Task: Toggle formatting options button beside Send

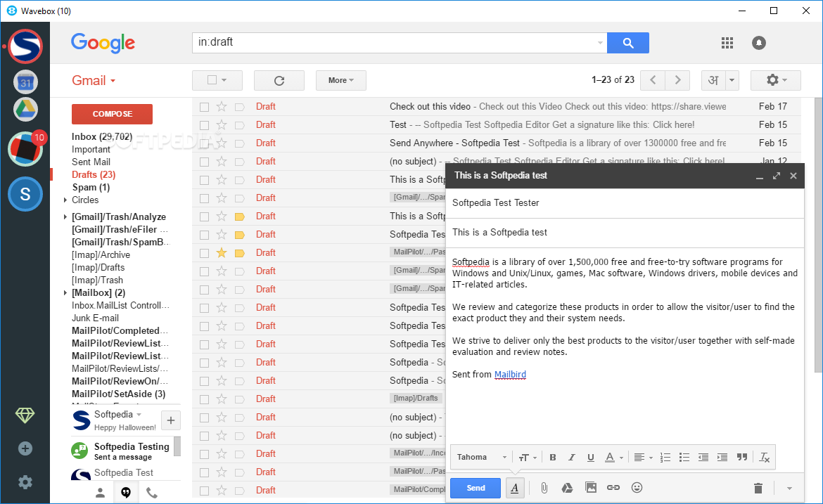Action: click(514, 488)
